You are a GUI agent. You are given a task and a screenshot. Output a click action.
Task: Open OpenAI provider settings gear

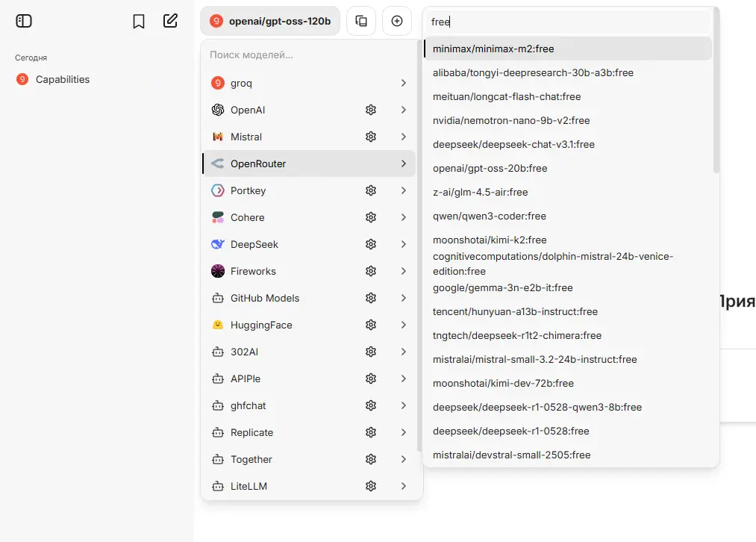pyautogui.click(x=371, y=110)
